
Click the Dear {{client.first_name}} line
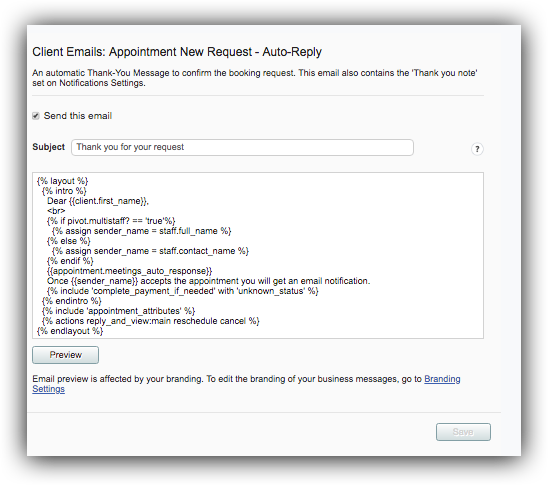point(98,201)
